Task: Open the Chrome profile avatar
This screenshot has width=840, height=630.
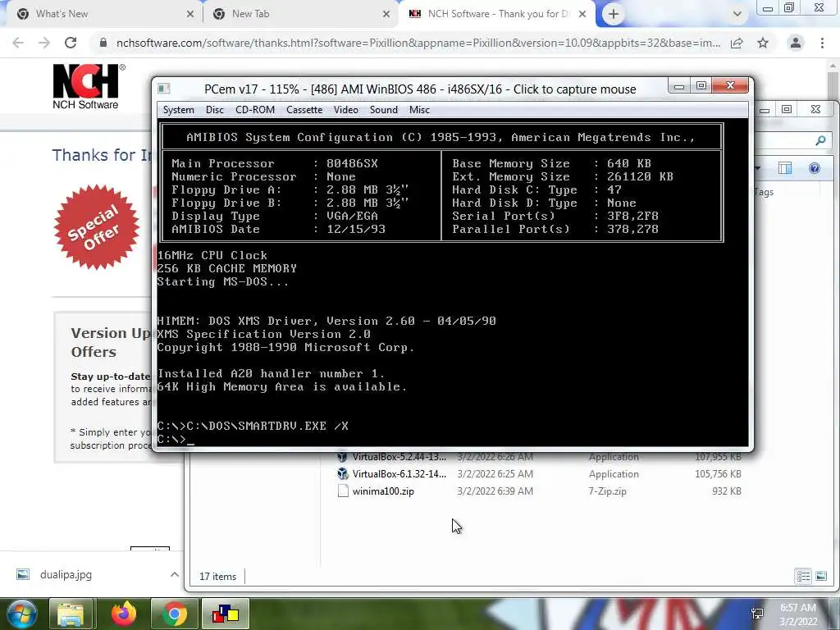Action: click(796, 43)
